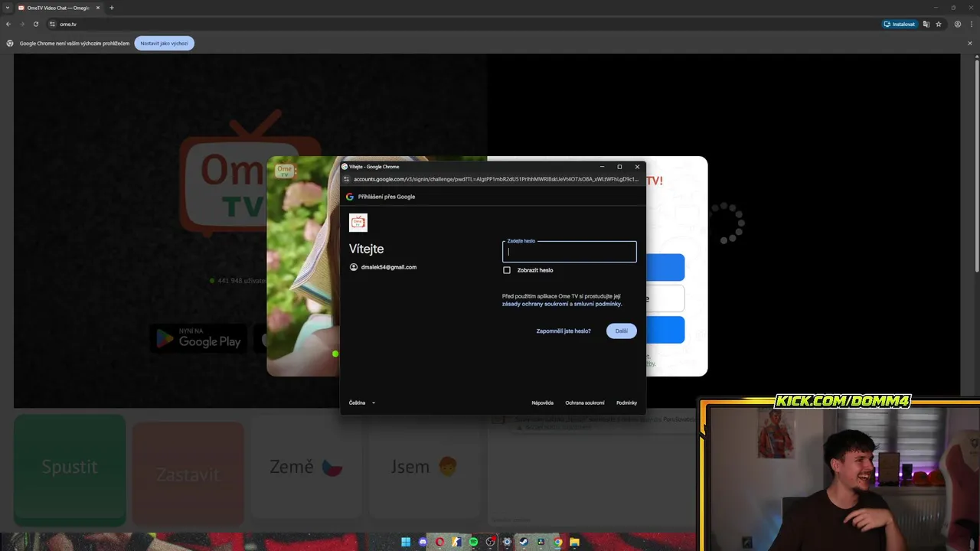The width and height of the screenshot is (980, 551).
Task: Open the Země country selector
Action: tap(306, 467)
